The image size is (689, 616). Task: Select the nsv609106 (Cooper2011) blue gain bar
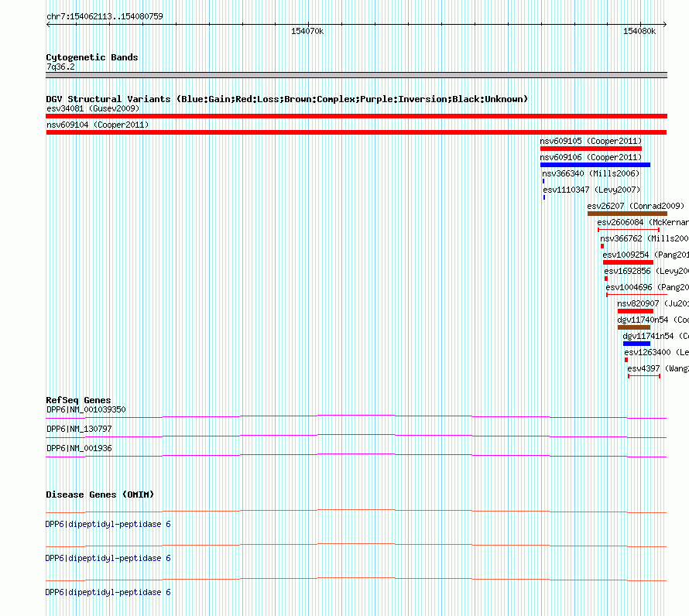click(595, 165)
